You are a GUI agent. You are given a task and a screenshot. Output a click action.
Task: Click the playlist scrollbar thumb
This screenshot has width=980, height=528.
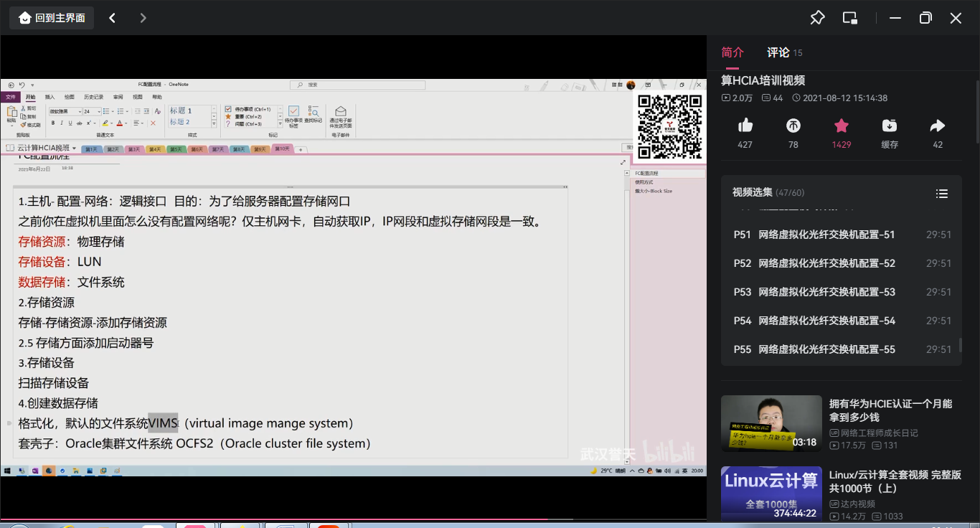pos(961,344)
